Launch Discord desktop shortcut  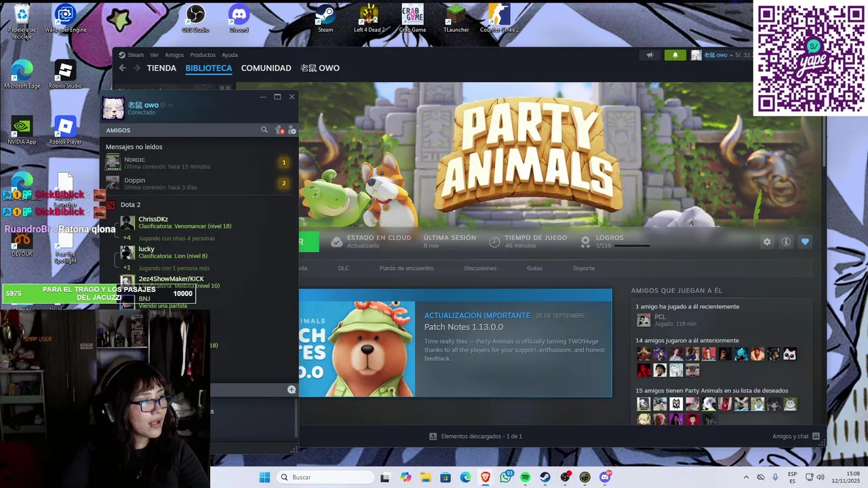[239, 18]
